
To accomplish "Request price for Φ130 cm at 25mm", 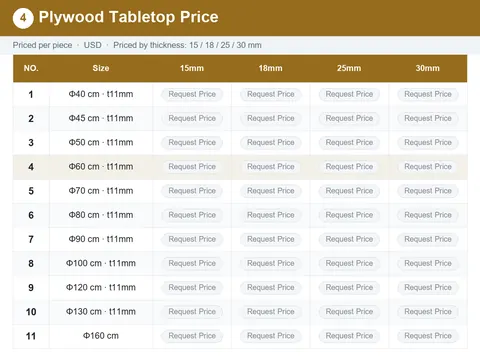I will coord(349,312).
